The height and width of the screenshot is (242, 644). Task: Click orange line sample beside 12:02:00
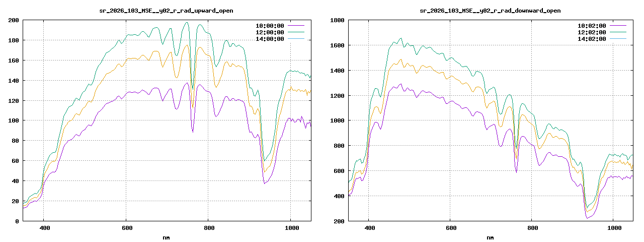[618, 32]
